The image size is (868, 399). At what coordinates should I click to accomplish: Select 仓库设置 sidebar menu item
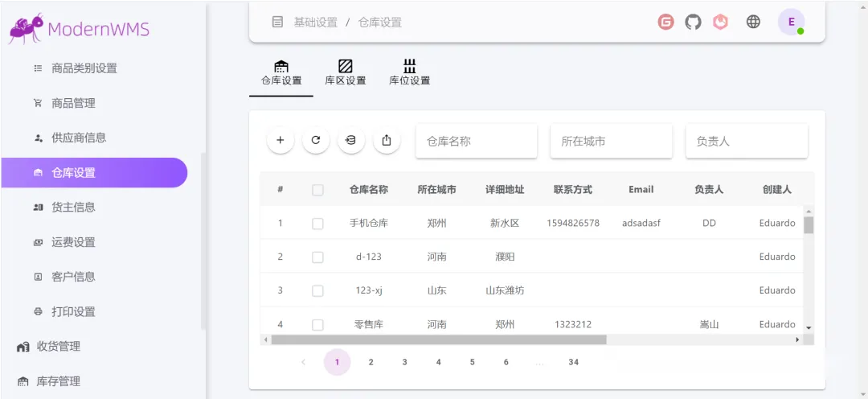(94, 172)
